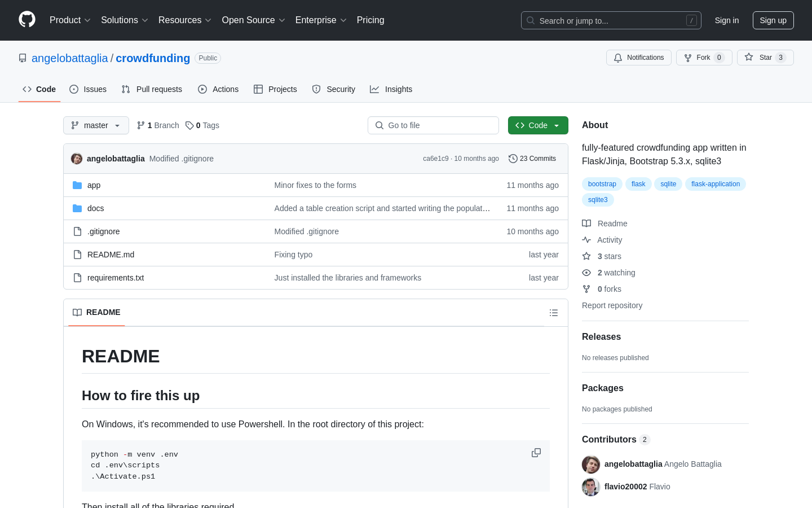Expand the Solutions dropdown
Screen dimensions: 812x508
click(x=125, y=20)
